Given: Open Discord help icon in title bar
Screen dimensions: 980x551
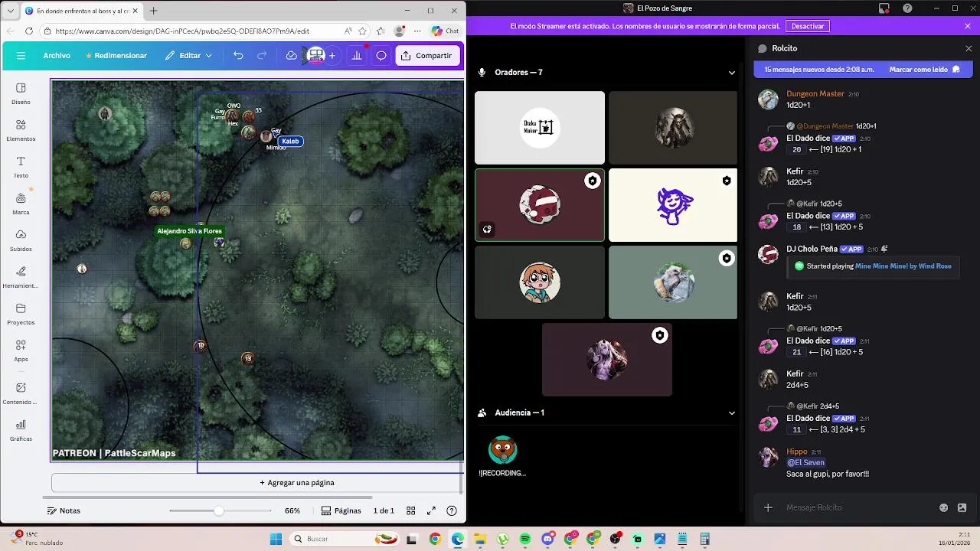Looking at the screenshot, I should pos(907,8).
